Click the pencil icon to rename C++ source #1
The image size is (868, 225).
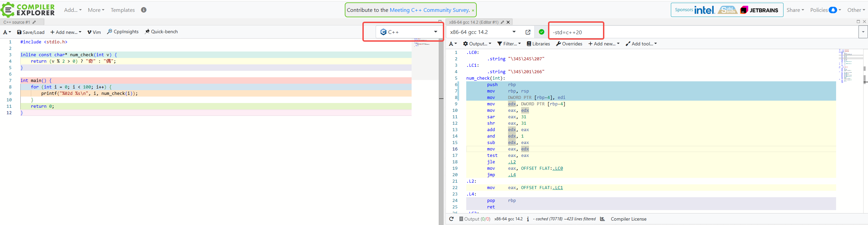tap(34, 22)
